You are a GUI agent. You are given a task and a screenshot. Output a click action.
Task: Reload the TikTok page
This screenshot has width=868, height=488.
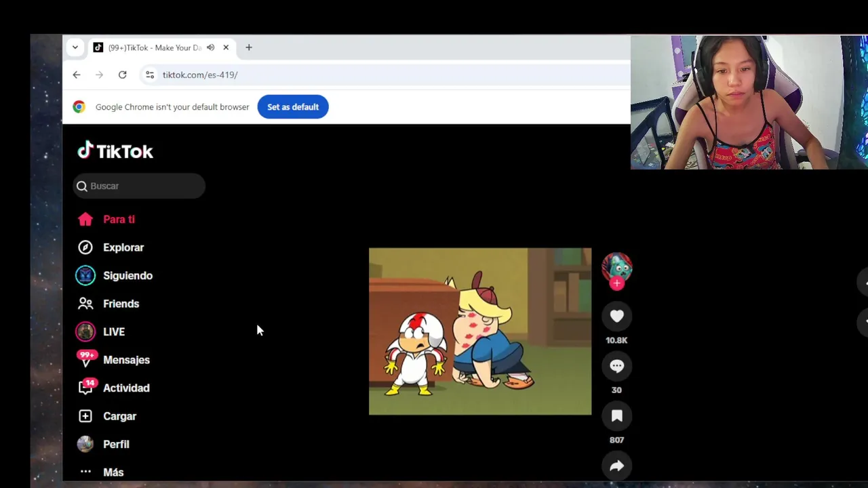click(x=122, y=75)
